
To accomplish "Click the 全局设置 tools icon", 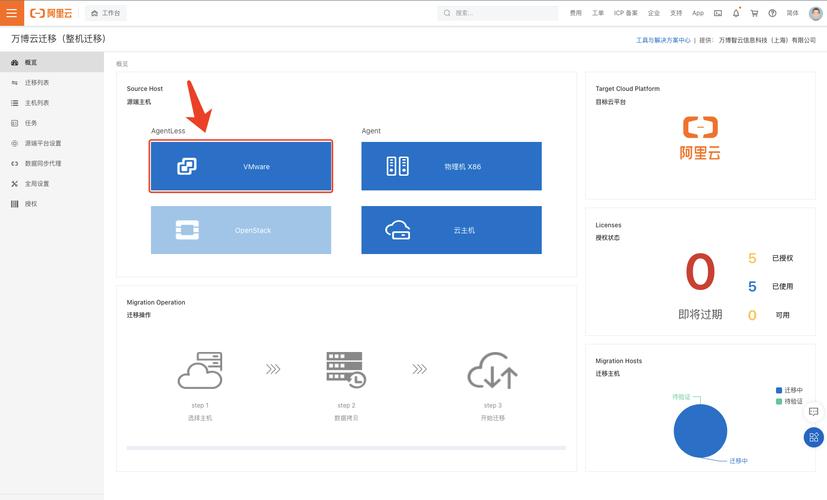I will point(15,184).
